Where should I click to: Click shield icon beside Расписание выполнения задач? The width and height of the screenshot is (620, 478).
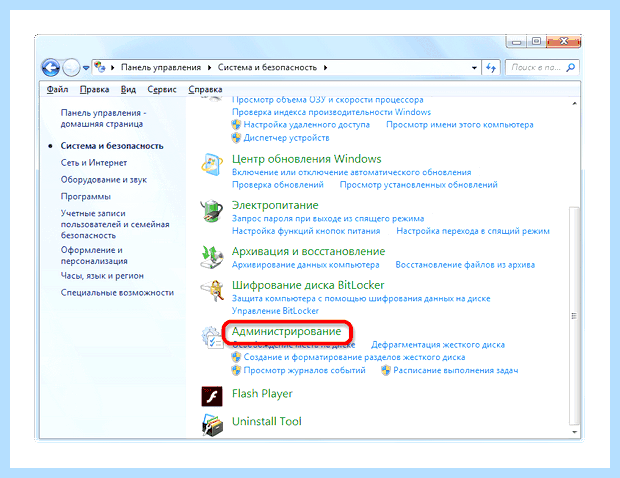[x=386, y=370]
